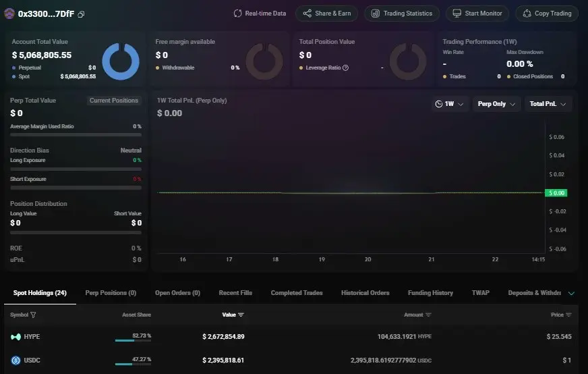Sort by Value column icon
The height and width of the screenshot is (374, 588).
pos(241,315)
